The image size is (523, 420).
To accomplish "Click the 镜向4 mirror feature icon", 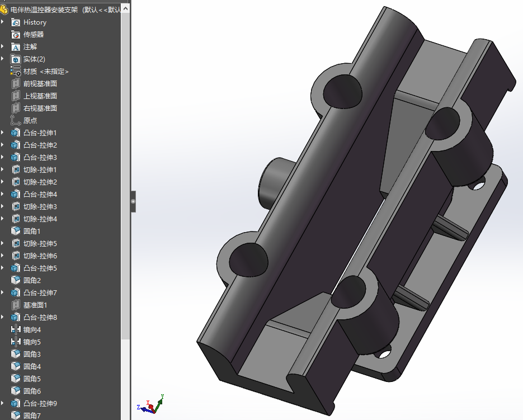I will point(15,330).
